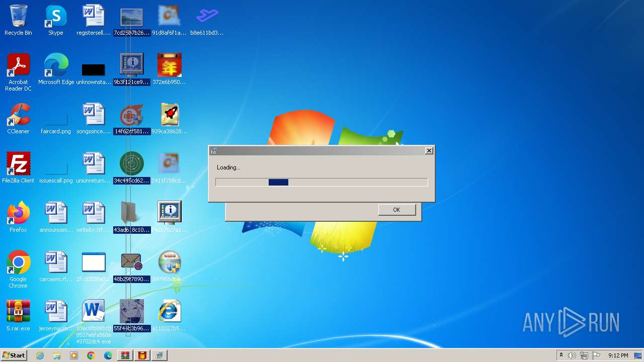This screenshot has width=644, height=362.
Task: Select the 03ec8fb681c0 Word exe file
Action: point(94,322)
